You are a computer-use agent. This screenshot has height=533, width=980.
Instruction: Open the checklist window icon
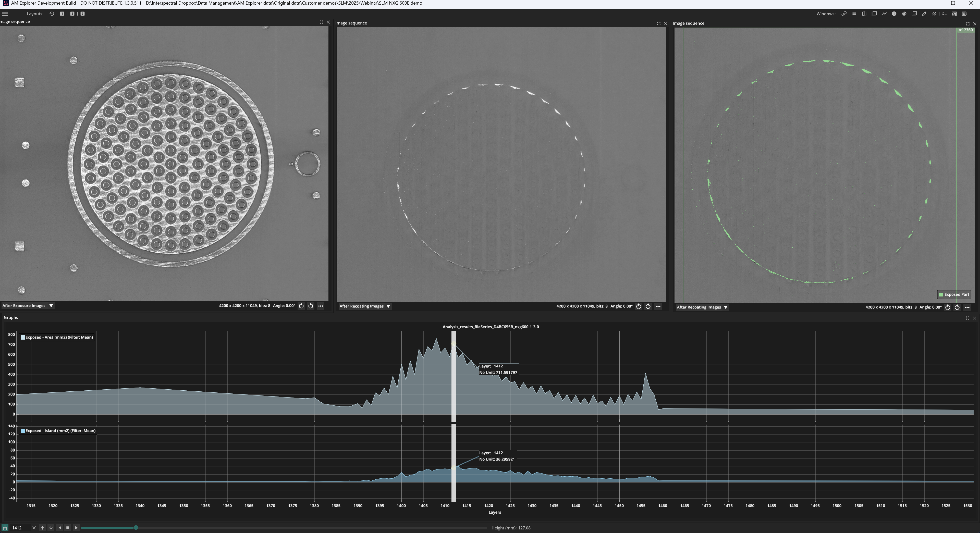pyautogui.click(x=944, y=14)
